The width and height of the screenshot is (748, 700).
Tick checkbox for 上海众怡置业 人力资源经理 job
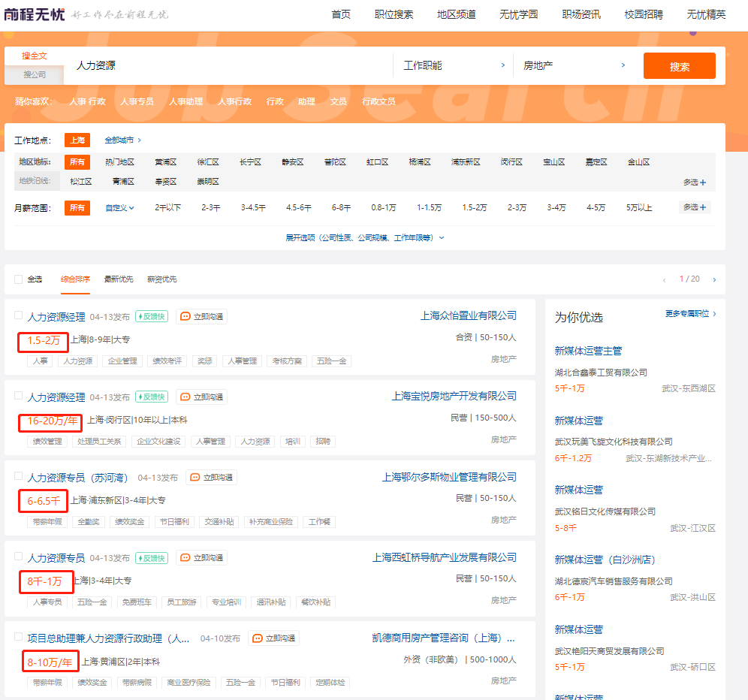19,315
